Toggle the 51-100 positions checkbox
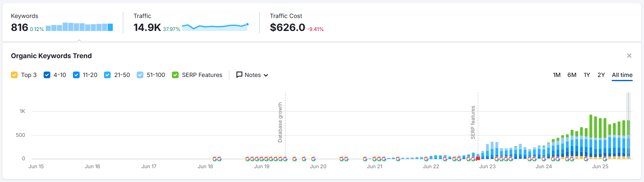The width and height of the screenshot is (644, 182). click(x=140, y=75)
